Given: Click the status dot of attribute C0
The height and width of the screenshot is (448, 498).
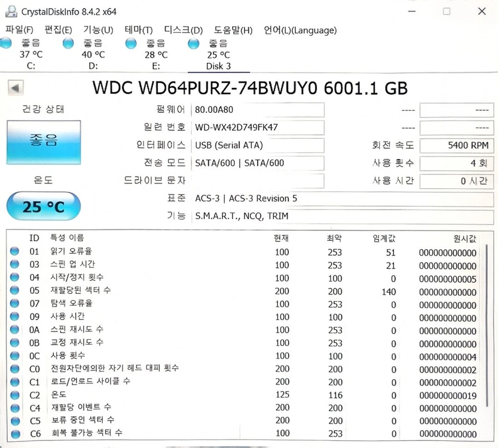Looking at the screenshot, I should click(14, 369).
